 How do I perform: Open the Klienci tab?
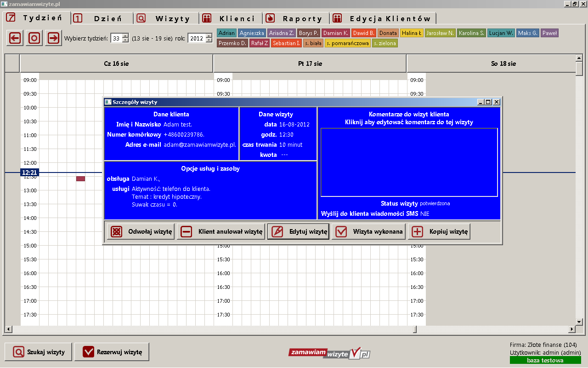[x=231, y=18]
